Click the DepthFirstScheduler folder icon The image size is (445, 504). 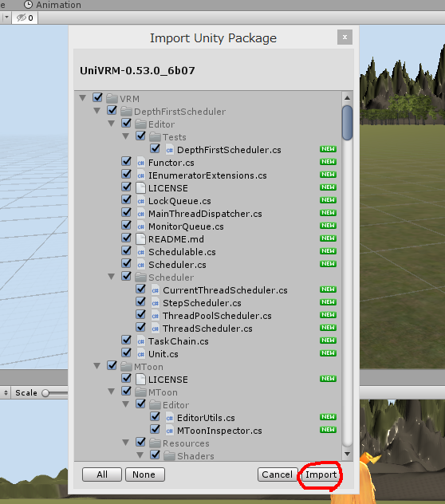(x=126, y=111)
